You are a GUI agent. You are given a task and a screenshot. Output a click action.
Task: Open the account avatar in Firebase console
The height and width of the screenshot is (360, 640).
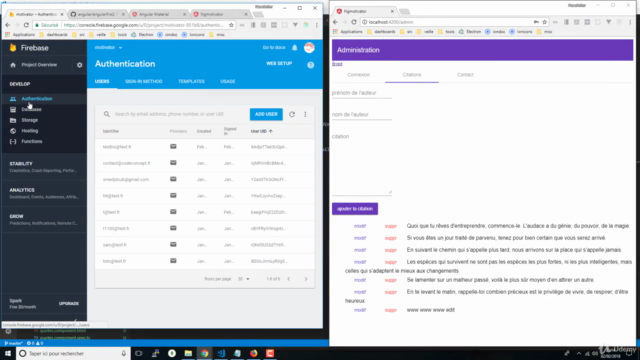[x=309, y=48]
